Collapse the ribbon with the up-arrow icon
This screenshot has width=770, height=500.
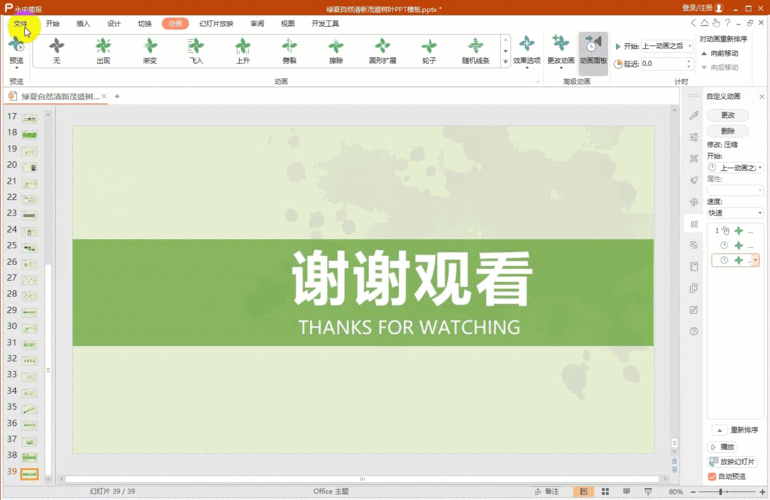coord(705,23)
